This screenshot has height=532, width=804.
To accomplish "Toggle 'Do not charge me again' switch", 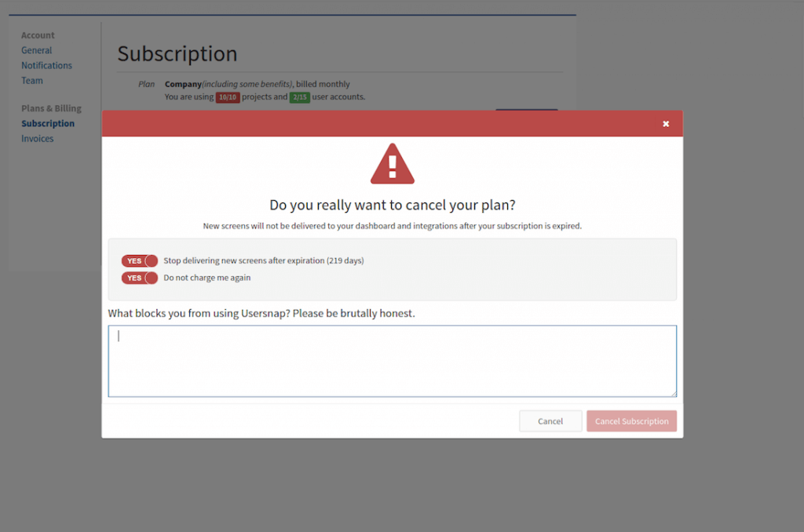I will (140, 278).
